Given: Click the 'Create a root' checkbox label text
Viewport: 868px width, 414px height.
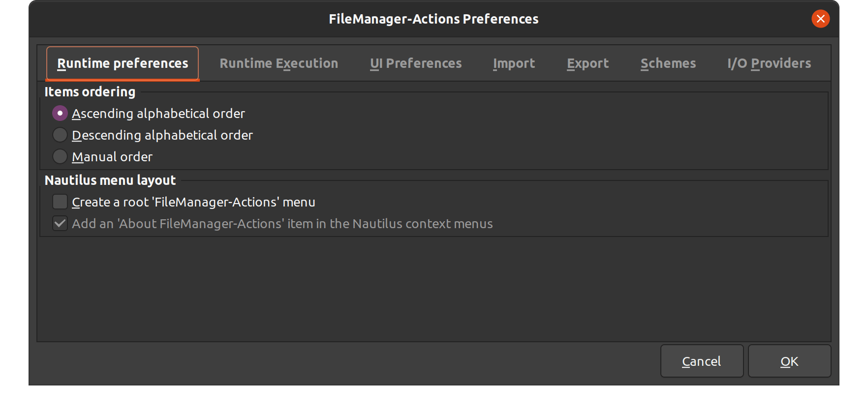Looking at the screenshot, I should (194, 202).
